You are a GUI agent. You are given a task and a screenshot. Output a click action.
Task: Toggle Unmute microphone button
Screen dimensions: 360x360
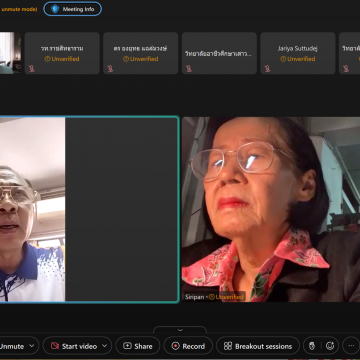pos(12,346)
